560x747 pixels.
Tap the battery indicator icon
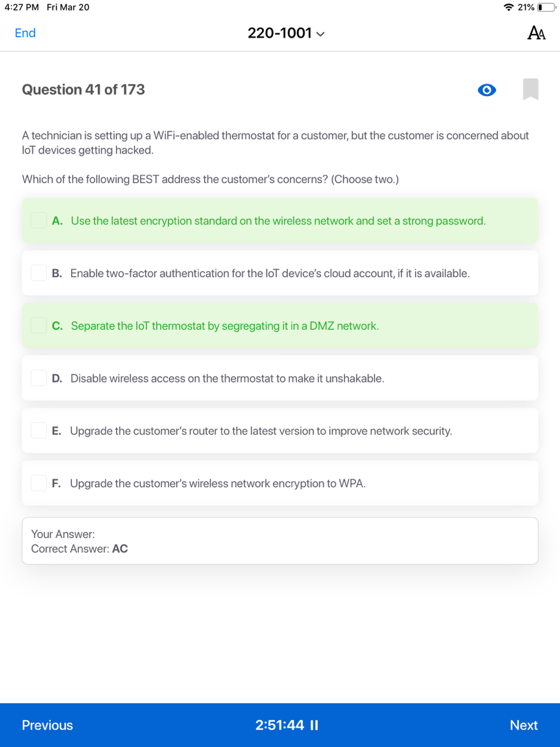[547, 7]
